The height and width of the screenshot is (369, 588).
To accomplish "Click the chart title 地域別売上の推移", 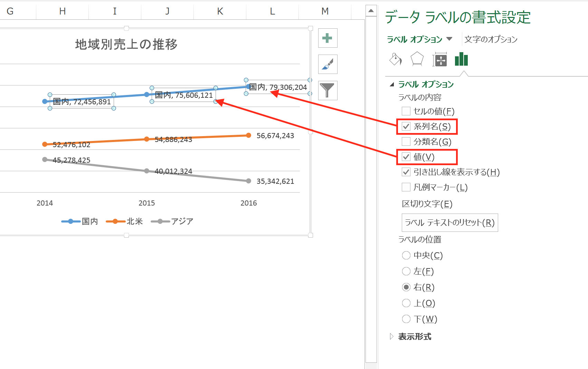I will (126, 44).
